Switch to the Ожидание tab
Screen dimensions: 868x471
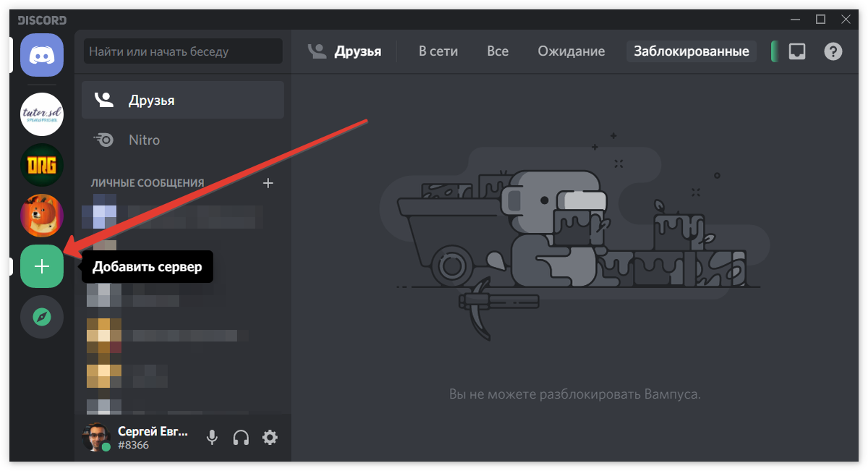[x=571, y=51]
